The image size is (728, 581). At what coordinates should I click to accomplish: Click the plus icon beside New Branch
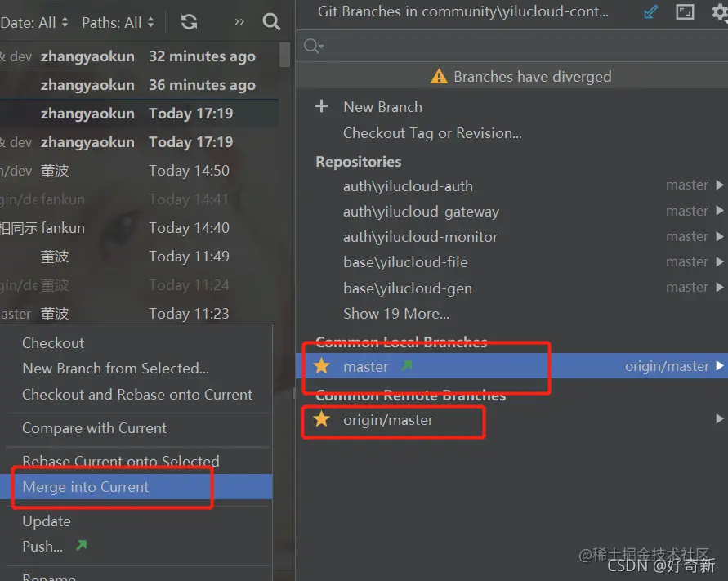pos(321,106)
